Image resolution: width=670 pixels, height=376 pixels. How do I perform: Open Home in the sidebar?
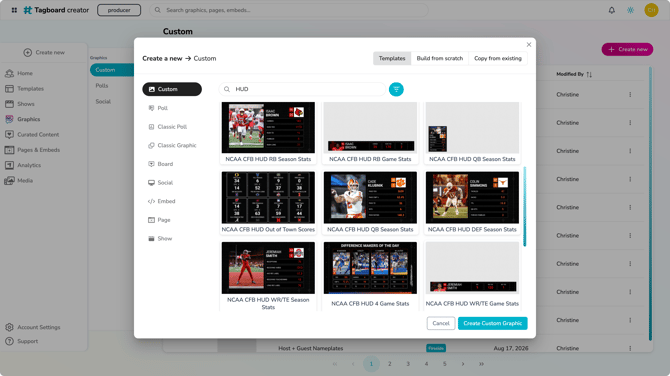(x=19, y=73)
